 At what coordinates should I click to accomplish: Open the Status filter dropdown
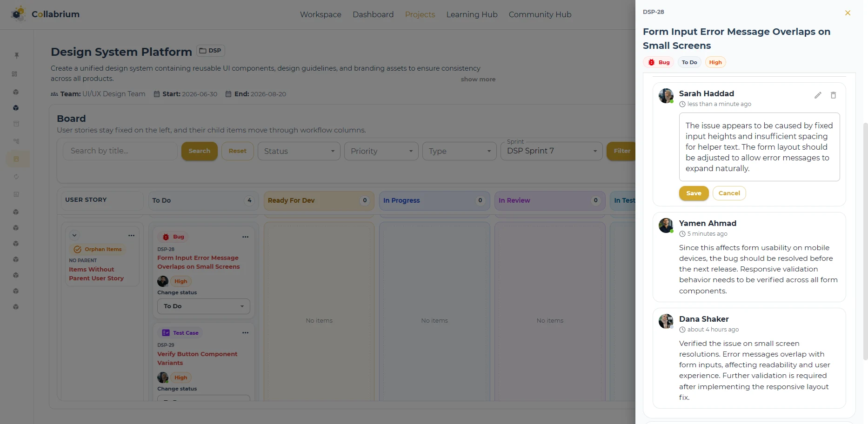pyautogui.click(x=299, y=151)
